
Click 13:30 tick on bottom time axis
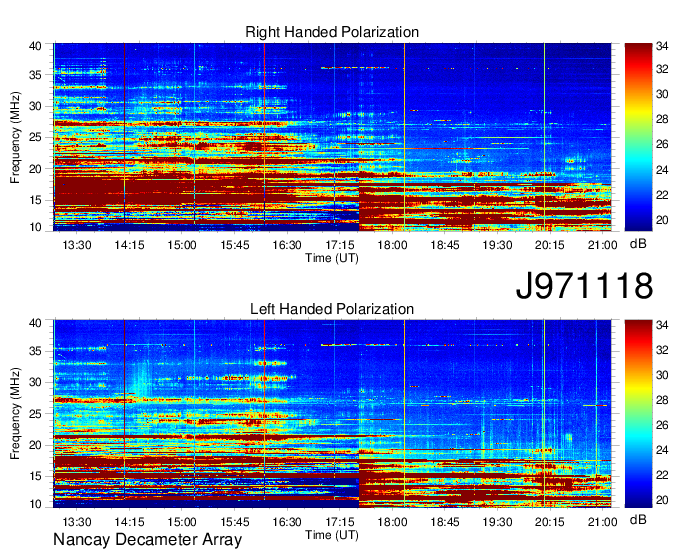pyautogui.click(x=77, y=522)
